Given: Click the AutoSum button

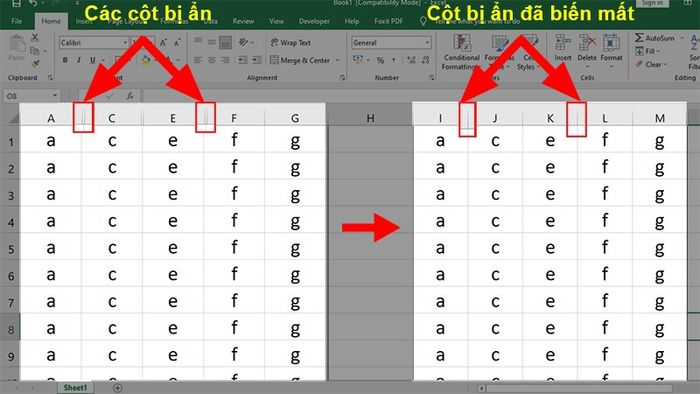Looking at the screenshot, I should pos(655,38).
